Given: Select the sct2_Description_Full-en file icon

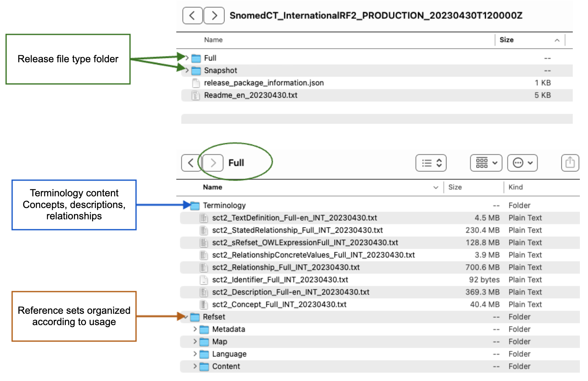Looking at the screenshot, I should click(x=204, y=292).
